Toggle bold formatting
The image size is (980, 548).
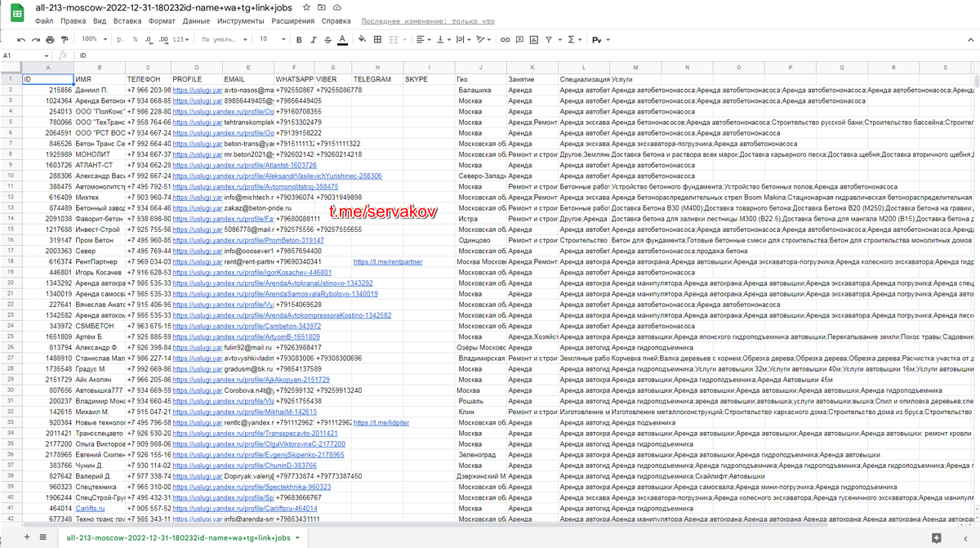coord(300,39)
